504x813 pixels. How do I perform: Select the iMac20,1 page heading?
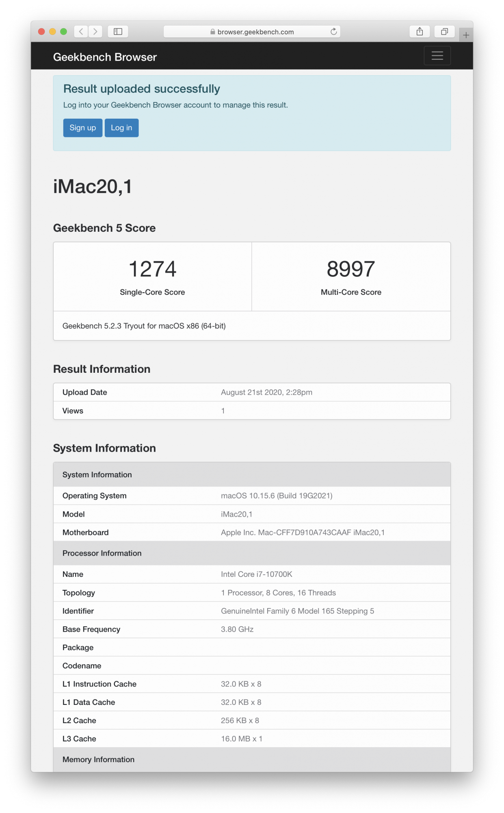coord(93,187)
